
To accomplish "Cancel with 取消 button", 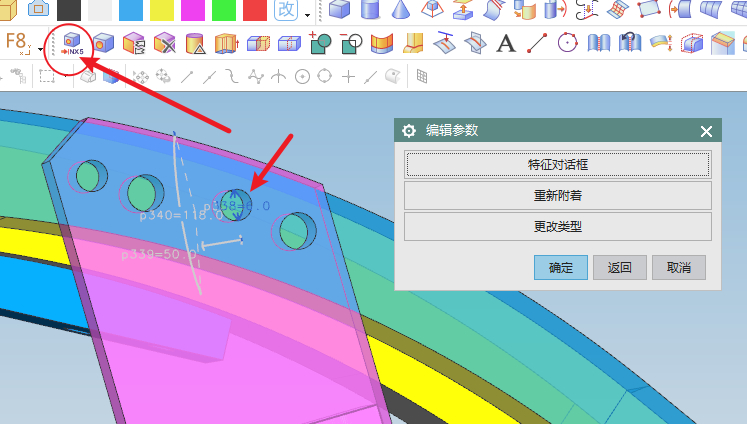I will pyautogui.click(x=679, y=267).
